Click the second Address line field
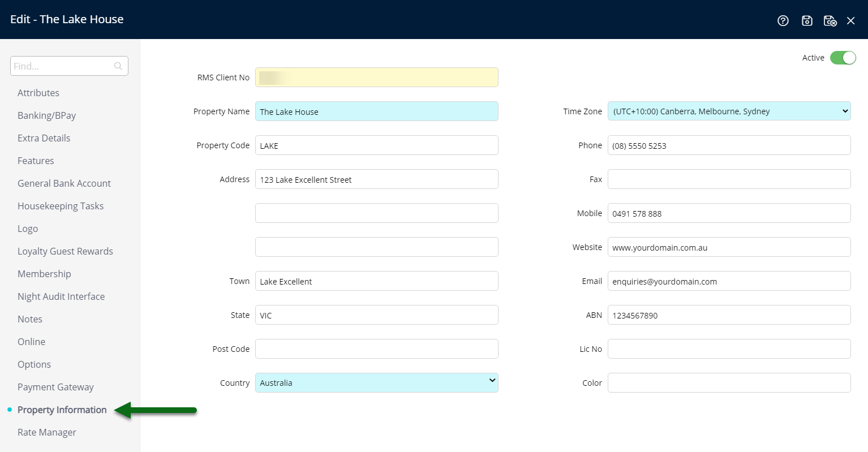Screen dimensions: 868x452 point(376,213)
